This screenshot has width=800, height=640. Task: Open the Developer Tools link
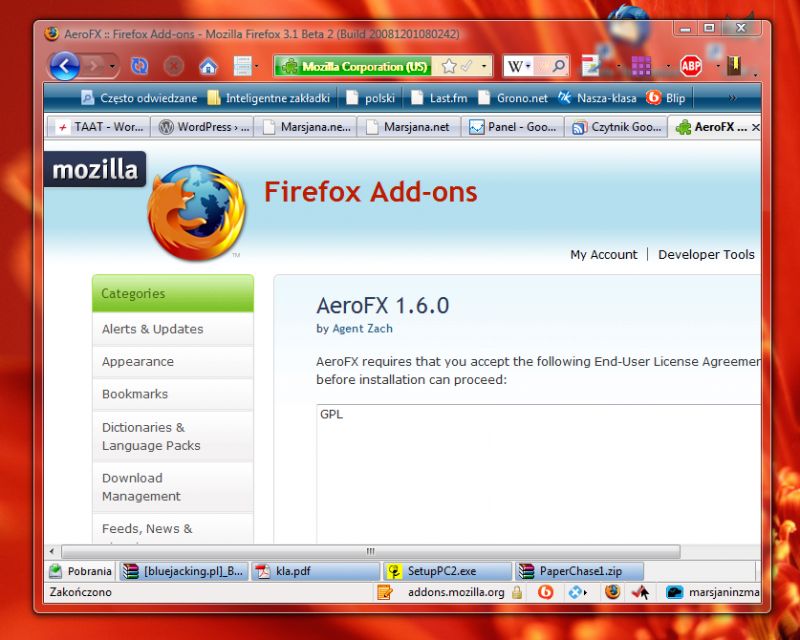[x=706, y=254]
